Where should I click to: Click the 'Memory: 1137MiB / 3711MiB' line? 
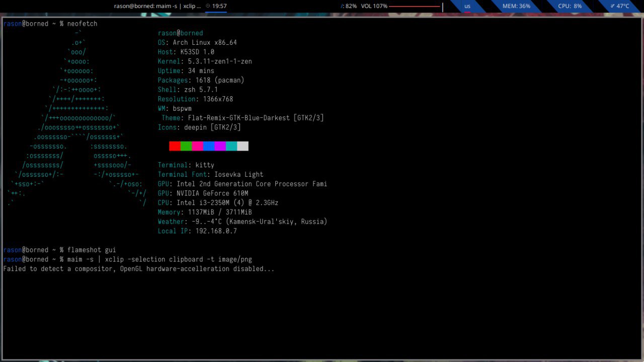(x=205, y=212)
